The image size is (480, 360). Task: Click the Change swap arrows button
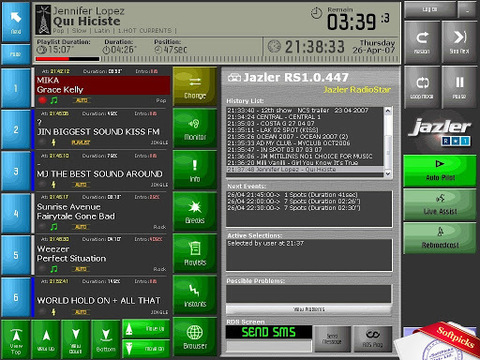pyautogui.click(x=195, y=86)
